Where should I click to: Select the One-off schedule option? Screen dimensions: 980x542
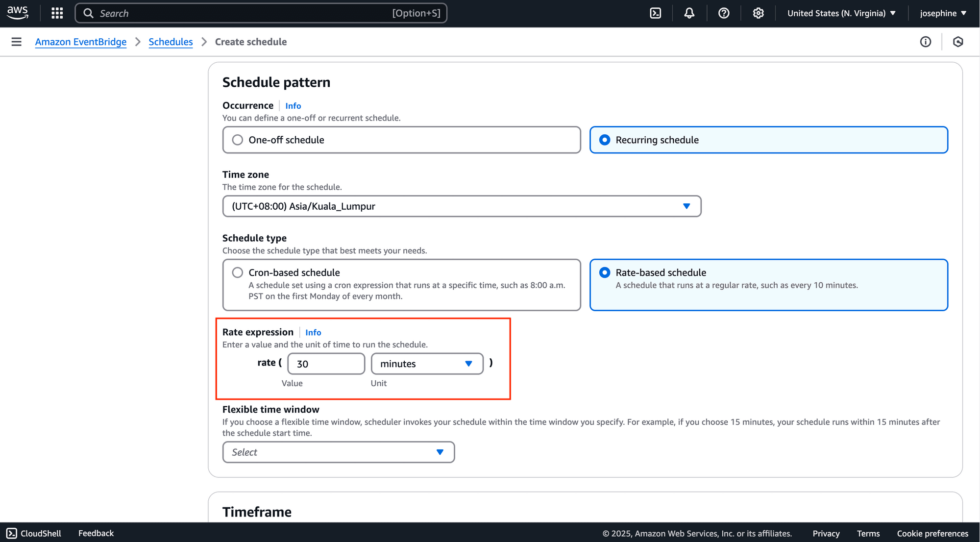pyautogui.click(x=401, y=140)
